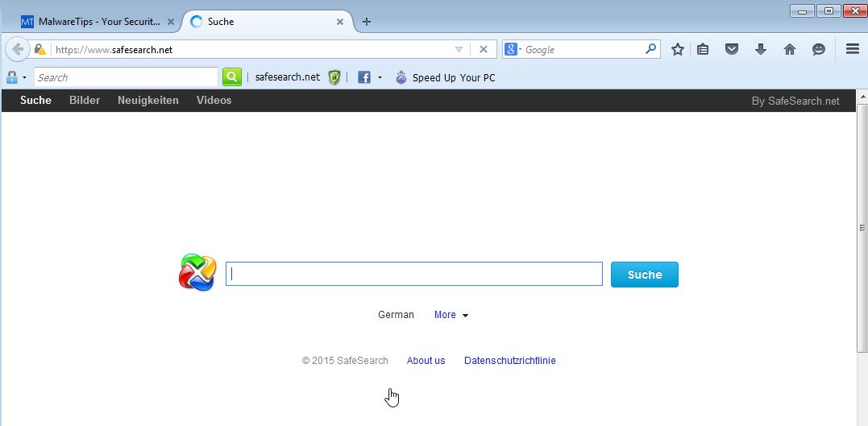The width and height of the screenshot is (868, 426).
Task: Expand the Facebook dropdown arrow
Action: [x=380, y=78]
